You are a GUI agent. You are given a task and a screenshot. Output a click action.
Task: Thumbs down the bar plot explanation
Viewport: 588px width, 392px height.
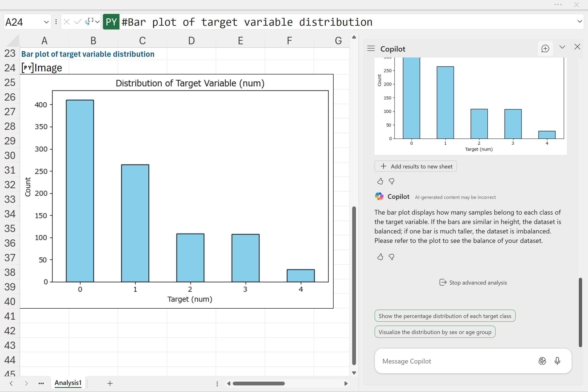[392, 257]
